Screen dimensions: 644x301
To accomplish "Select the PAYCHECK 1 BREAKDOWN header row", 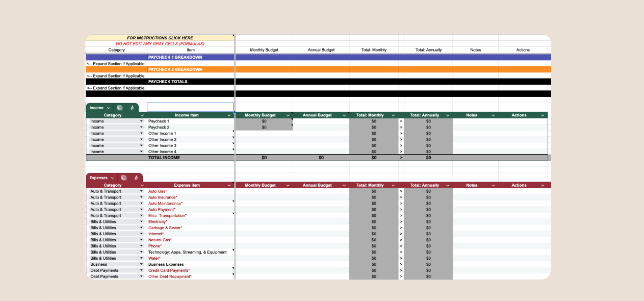I will (318, 57).
